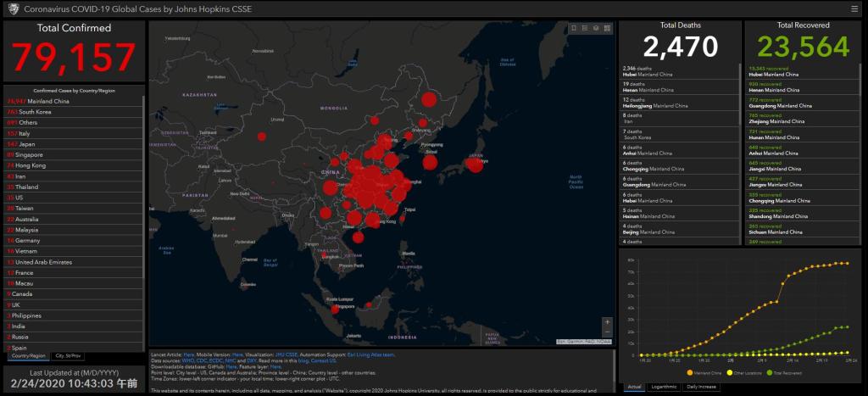
Task: Zoom in the map with plus button
Action: (606, 322)
